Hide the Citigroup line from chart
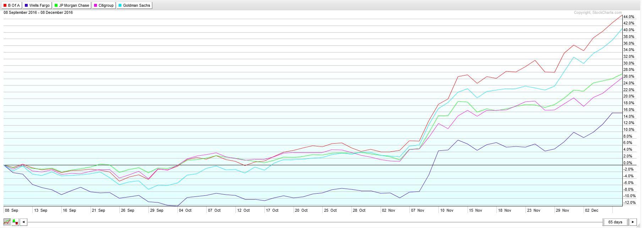 pyautogui.click(x=104, y=5)
